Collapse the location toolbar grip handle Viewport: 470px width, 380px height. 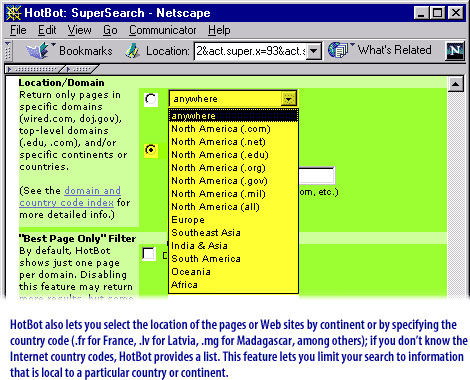tap(8, 51)
